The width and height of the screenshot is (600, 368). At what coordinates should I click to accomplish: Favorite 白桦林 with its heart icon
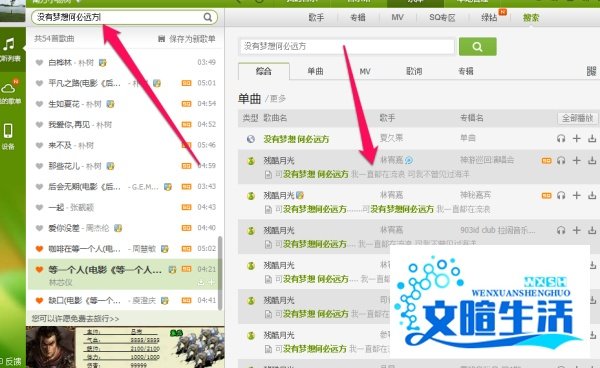39,62
